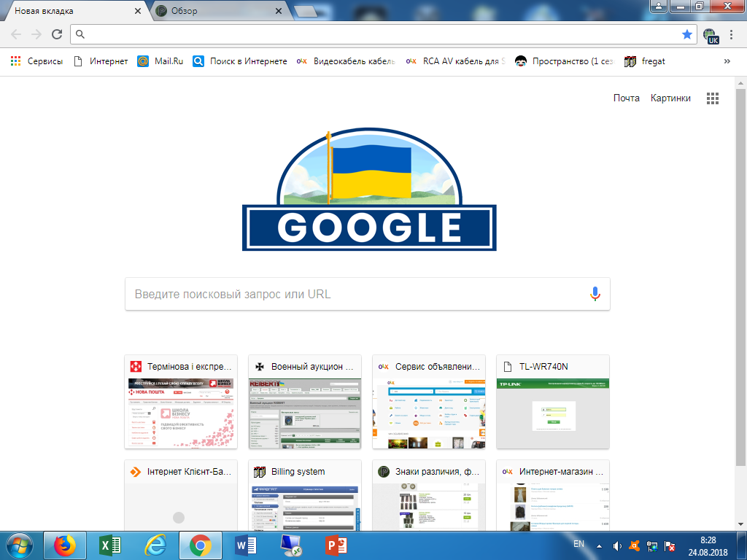The width and height of the screenshot is (747, 560).
Task: Open Billing system tile
Action: pyautogui.click(x=305, y=495)
